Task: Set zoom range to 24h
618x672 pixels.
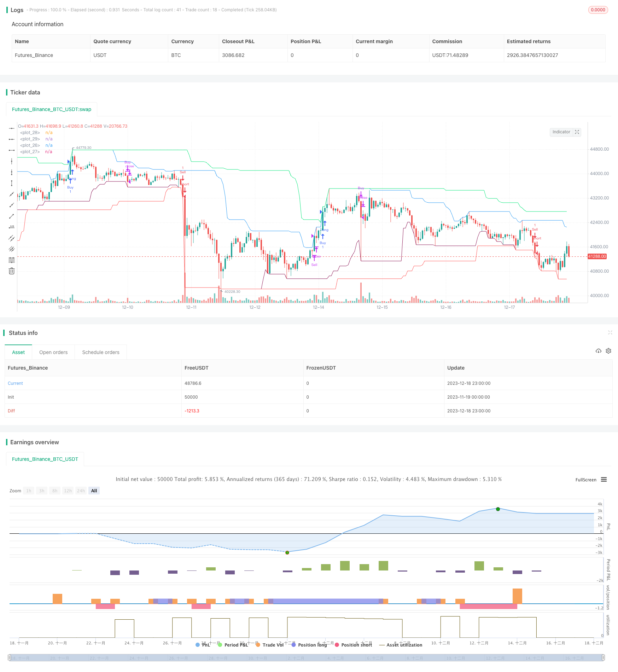Action: pyautogui.click(x=81, y=491)
